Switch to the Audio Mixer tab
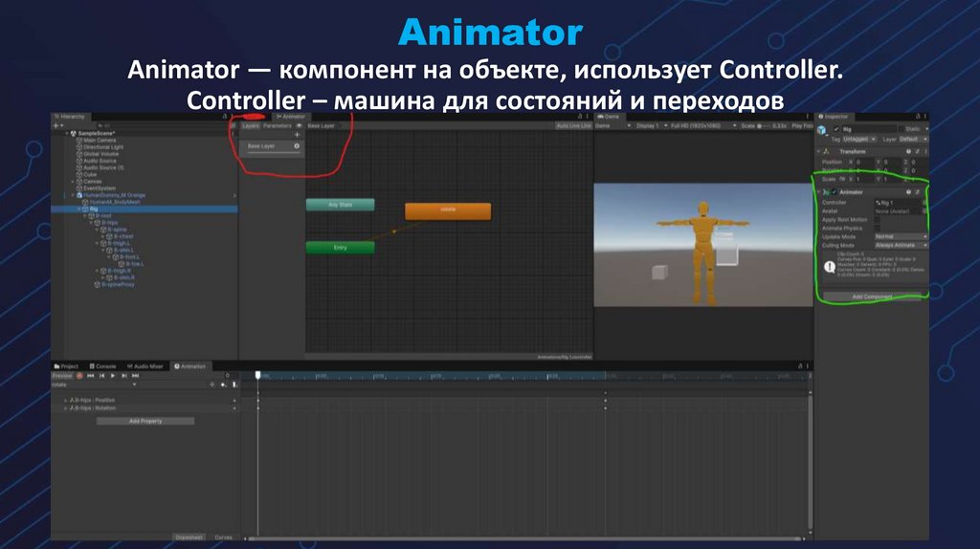The height and width of the screenshot is (549, 980). (x=145, y=366)
